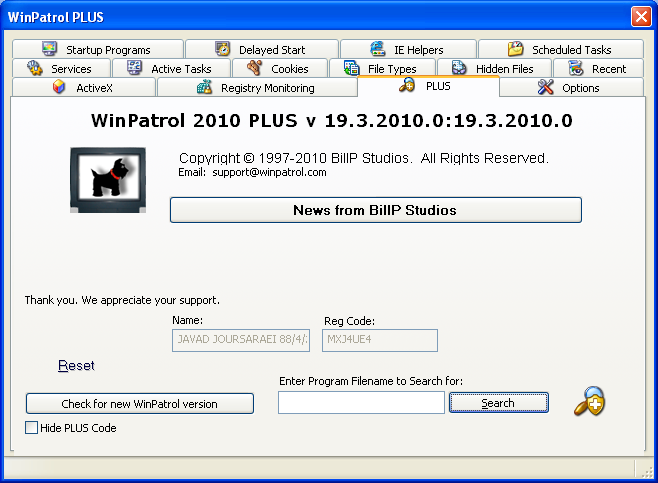
Task: Click the Reg Code field
Action: (x=380, y=340)
